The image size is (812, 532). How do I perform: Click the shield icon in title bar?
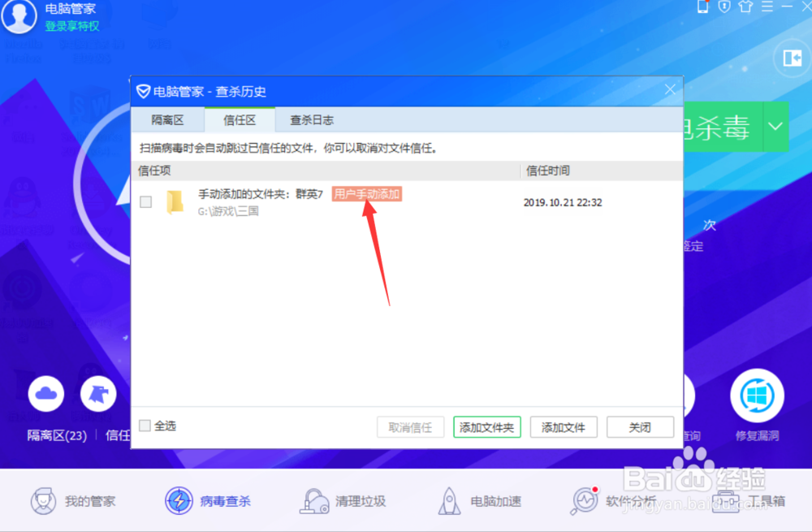(724, 6)
